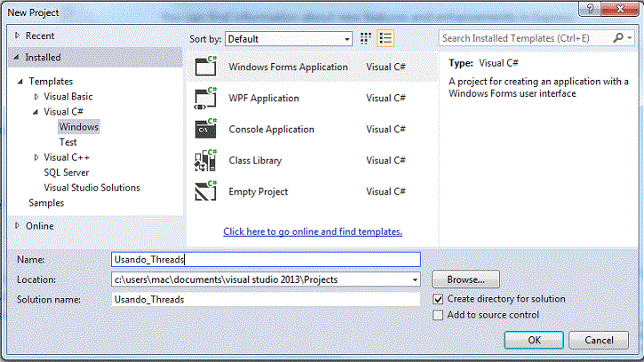644x362 pixels.
Task: Click the search magnifier icon
Action: pyautogui.click(x=618, y=38)
